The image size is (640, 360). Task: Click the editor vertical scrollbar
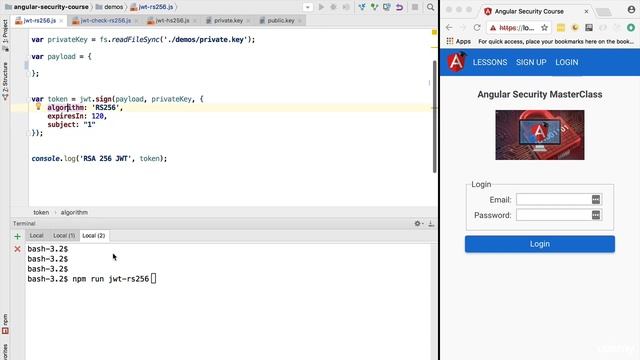434,116
